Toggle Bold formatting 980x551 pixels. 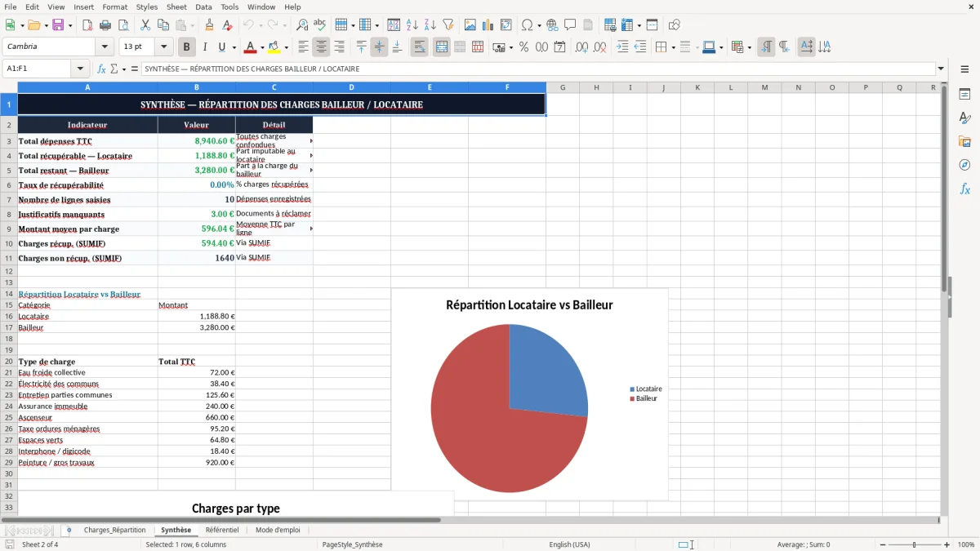pos(186,47)
